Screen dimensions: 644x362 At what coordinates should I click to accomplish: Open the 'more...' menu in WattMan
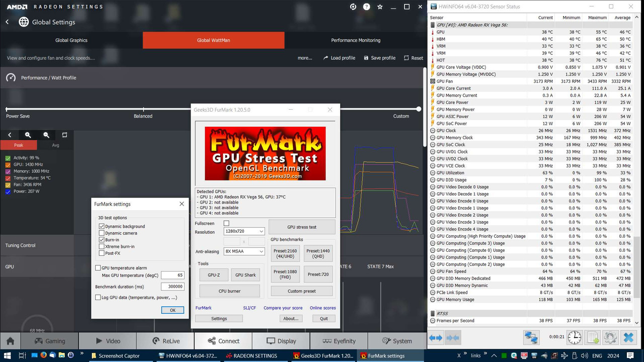(x=305, y=58)
